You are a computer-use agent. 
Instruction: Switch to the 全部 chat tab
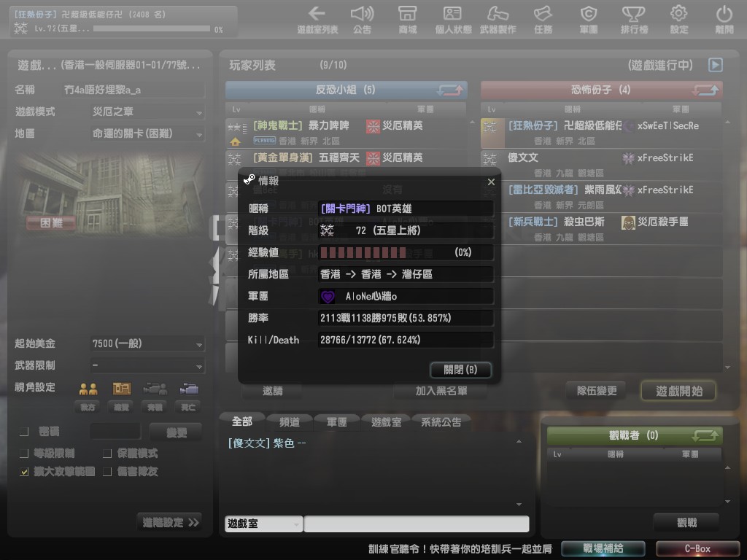point(242,421)
